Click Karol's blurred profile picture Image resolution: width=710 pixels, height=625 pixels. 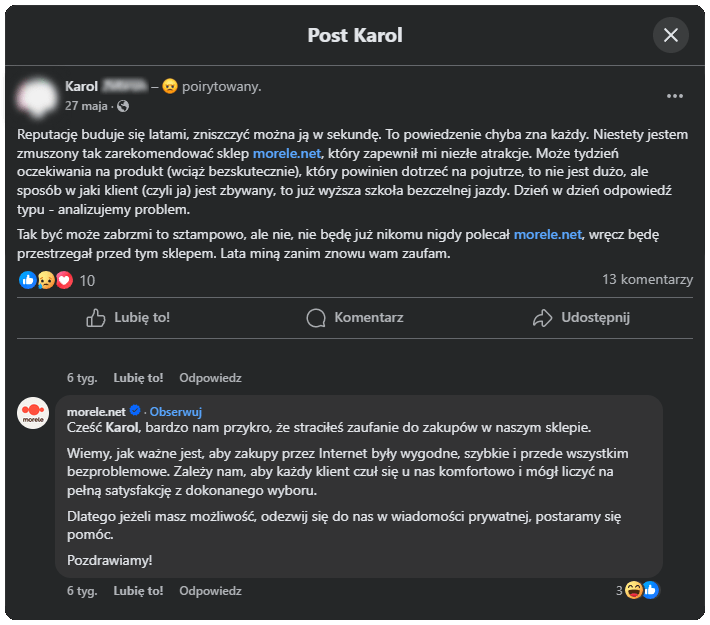point(37,95)
